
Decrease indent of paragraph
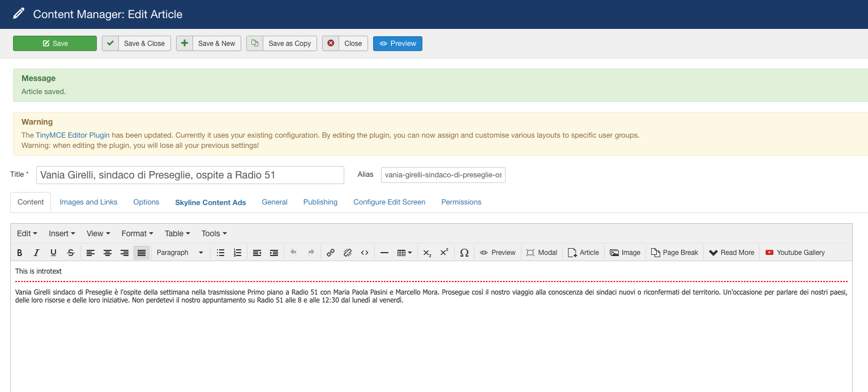coord(257,253)
